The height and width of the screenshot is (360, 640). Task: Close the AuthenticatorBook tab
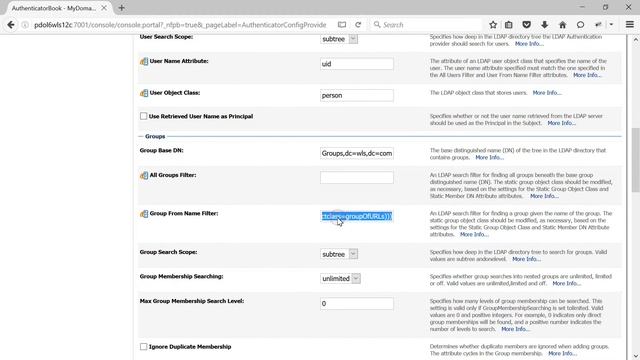[104, 8]
